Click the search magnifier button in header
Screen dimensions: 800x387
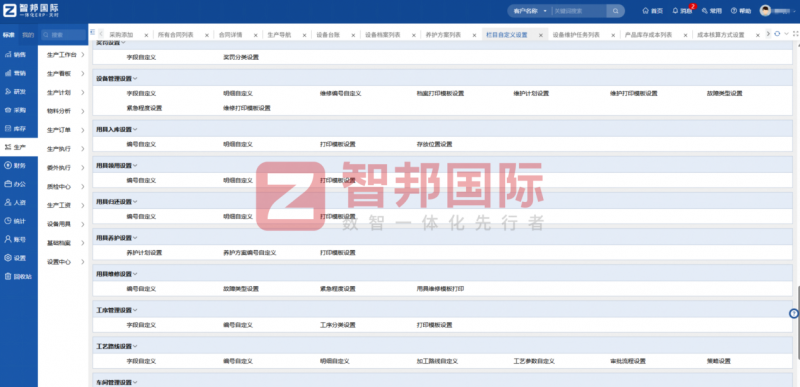pos(615,11)
